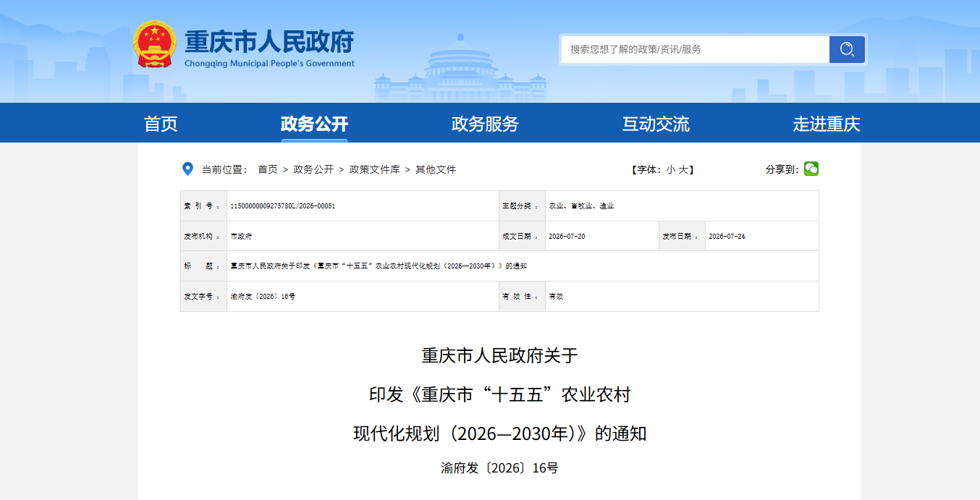Click the table title row text
This screenshot has width=980, height=500.
tap(379, 266)
